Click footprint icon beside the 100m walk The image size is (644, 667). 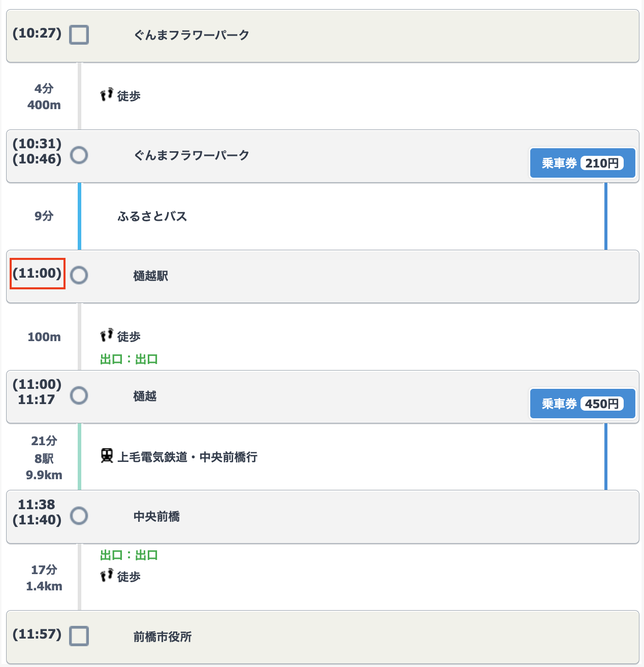point(107,335)
